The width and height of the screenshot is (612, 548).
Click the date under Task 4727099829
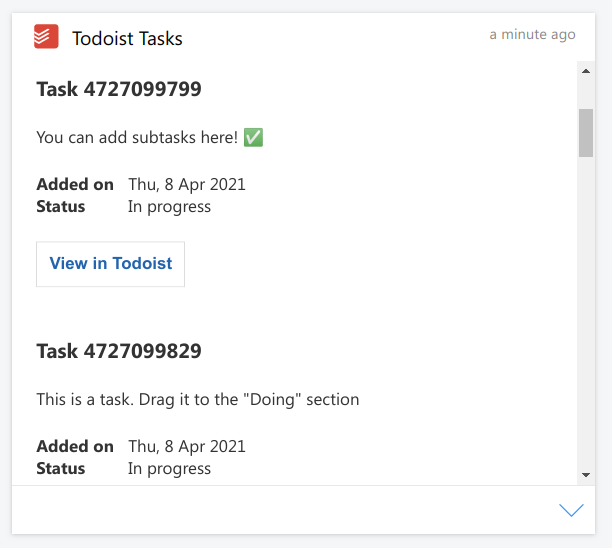pos(187,446)
